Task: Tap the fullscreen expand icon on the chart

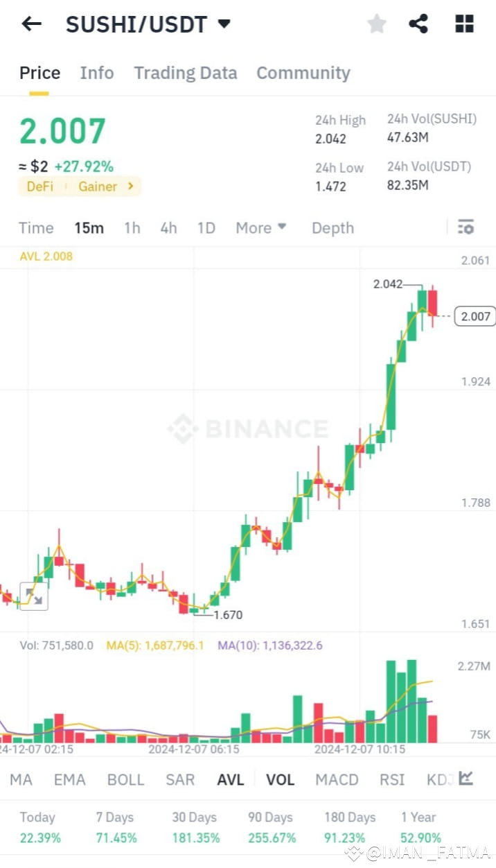Action: pos(35,596)
